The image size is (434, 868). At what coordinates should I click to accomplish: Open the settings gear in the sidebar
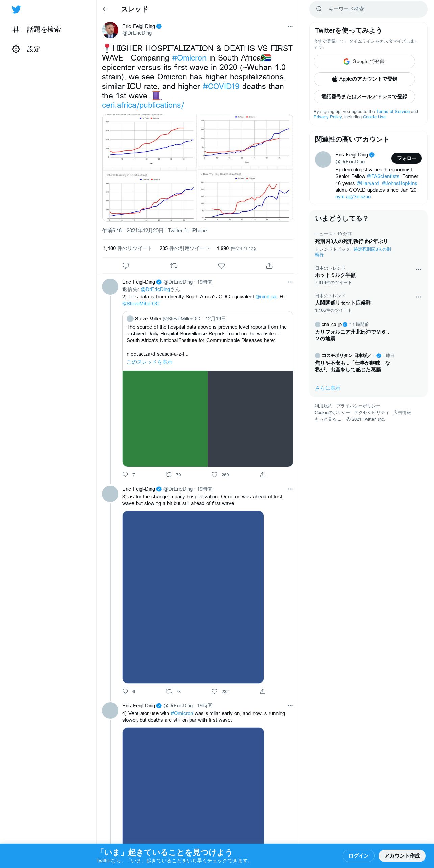point(16,49)
